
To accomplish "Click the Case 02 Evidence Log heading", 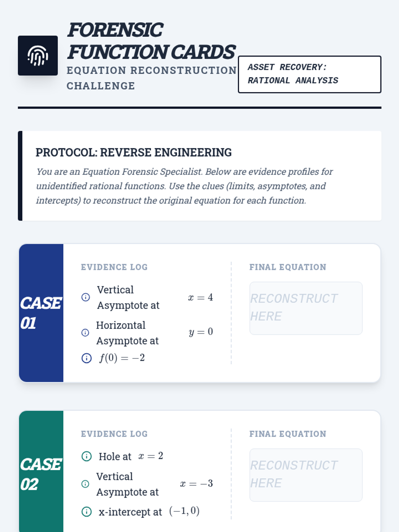I will [114, 434].
